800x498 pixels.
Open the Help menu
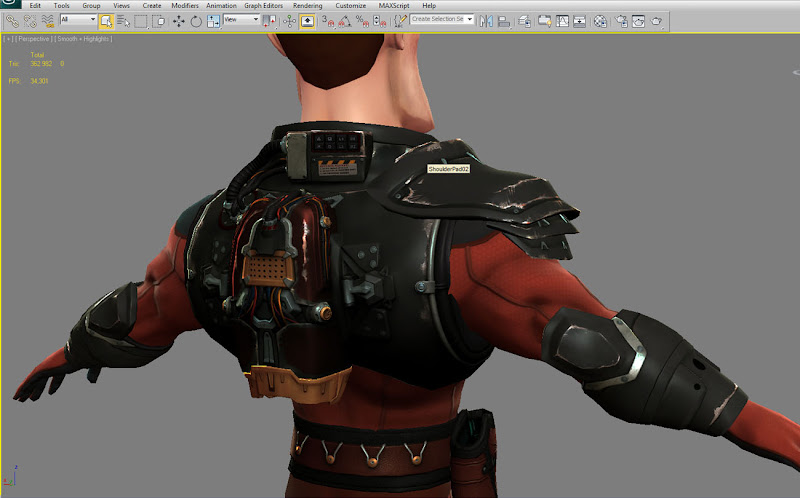[x=429, y=6]
